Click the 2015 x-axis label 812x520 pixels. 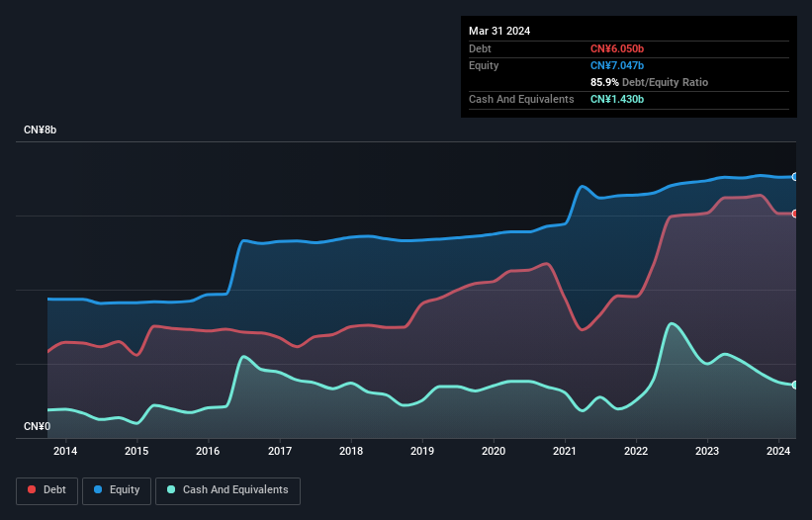pyautogui.click(x=136, y=451)
